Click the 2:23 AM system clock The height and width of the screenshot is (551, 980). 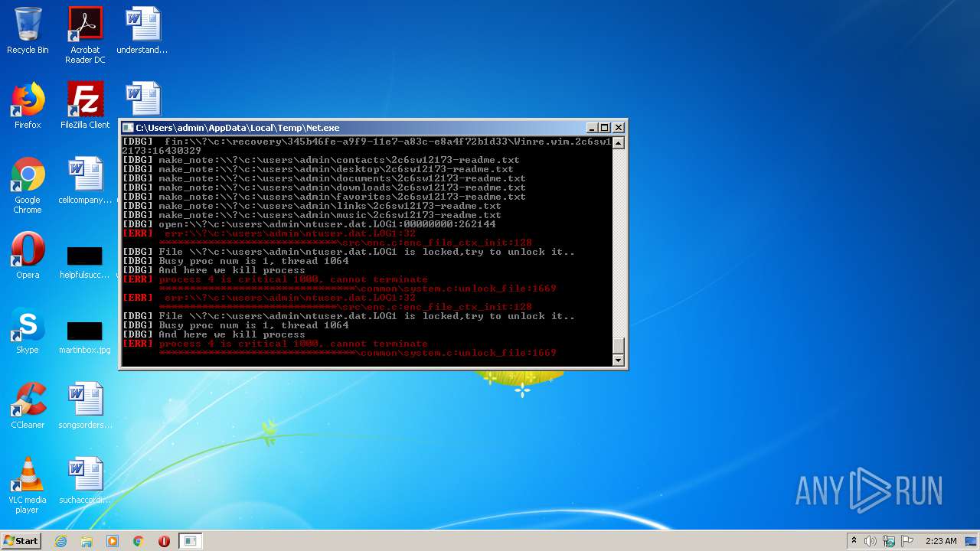(941, 541)
